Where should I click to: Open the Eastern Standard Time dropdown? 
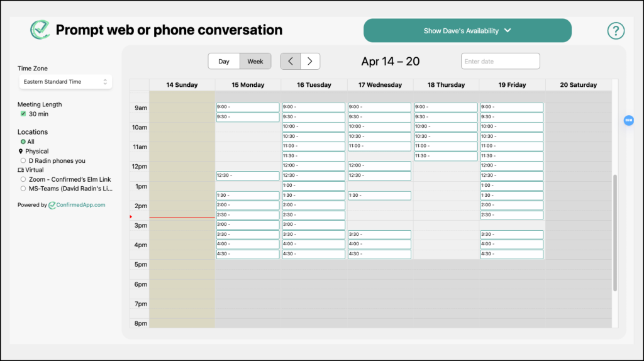click(65, 82)
